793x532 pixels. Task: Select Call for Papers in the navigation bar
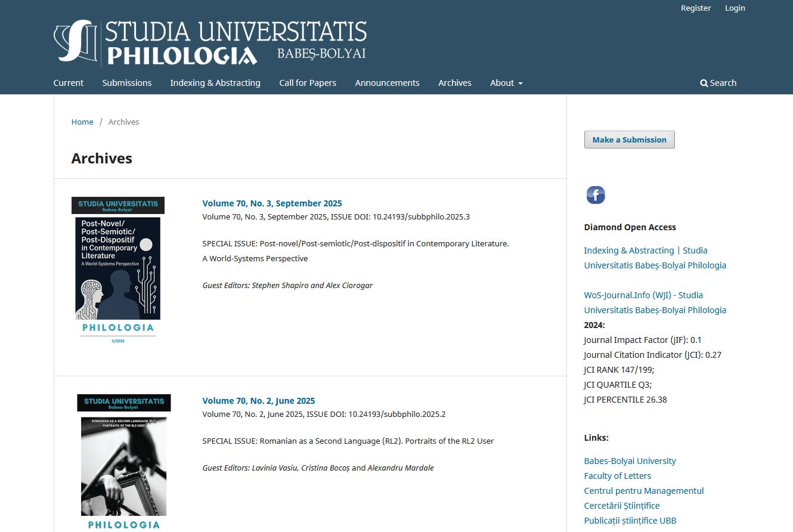coord(308,83)
